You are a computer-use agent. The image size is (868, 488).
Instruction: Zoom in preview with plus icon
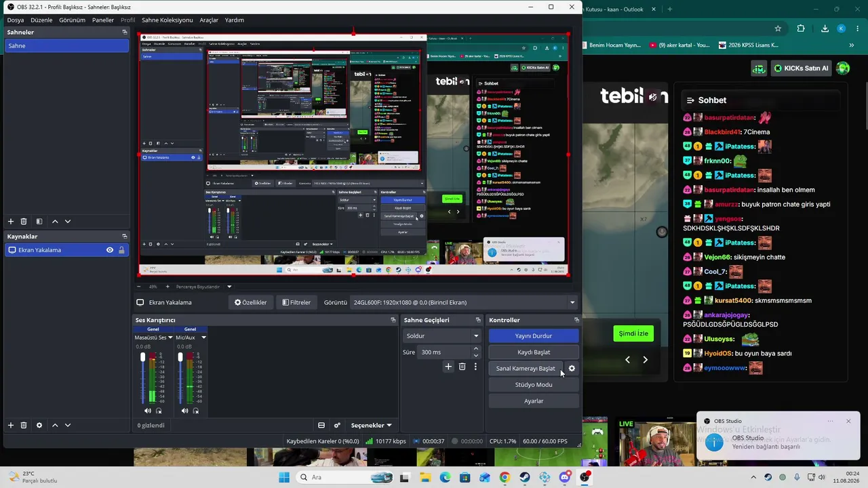click(x=167, y=287)
